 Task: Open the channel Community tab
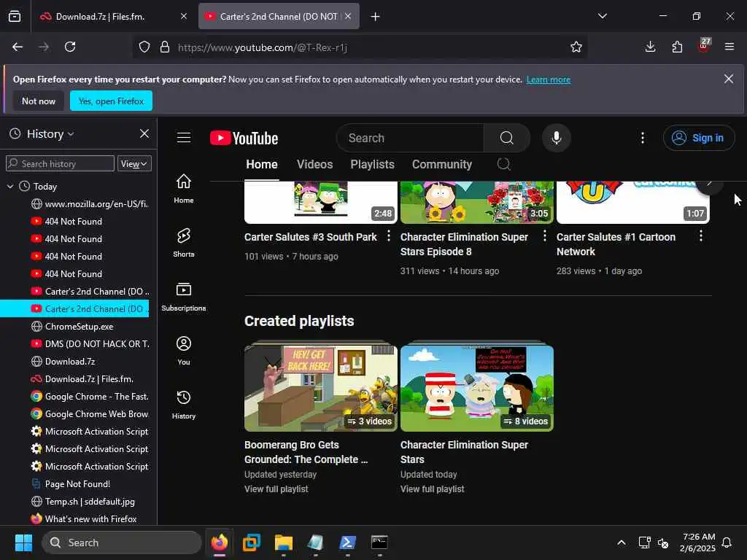pyautogui.click(x=442, y=164)
